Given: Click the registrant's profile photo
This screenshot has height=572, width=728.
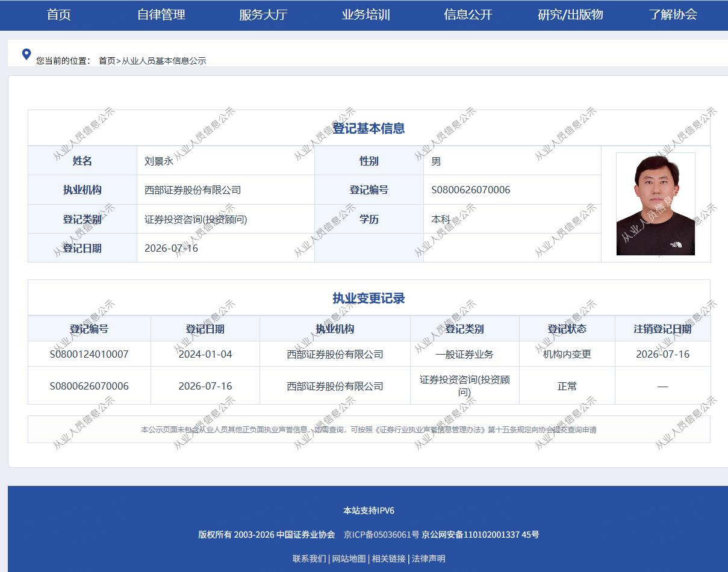Looking at the screenshot, I should 656,204.
